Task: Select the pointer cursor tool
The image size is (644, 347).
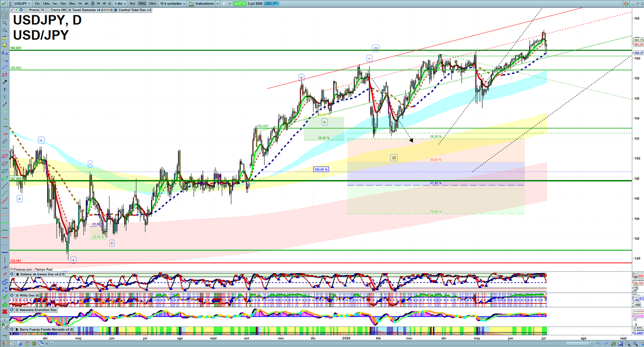Action: [x=4, y=16]
